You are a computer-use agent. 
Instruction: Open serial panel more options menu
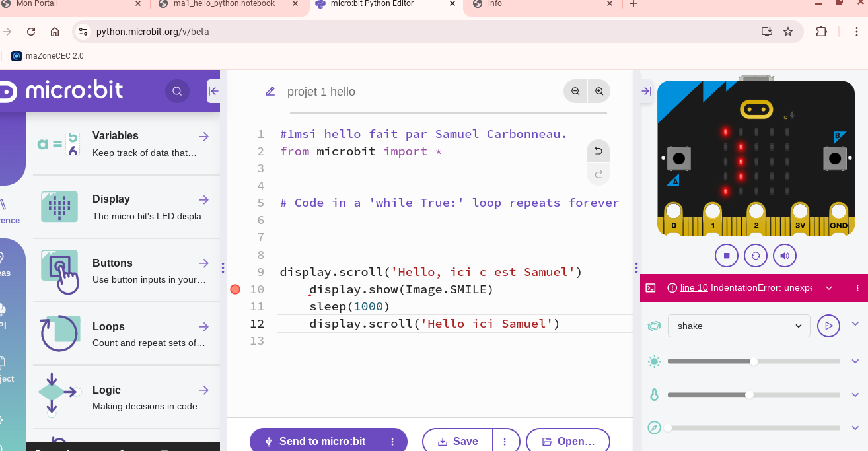(857, 288)
